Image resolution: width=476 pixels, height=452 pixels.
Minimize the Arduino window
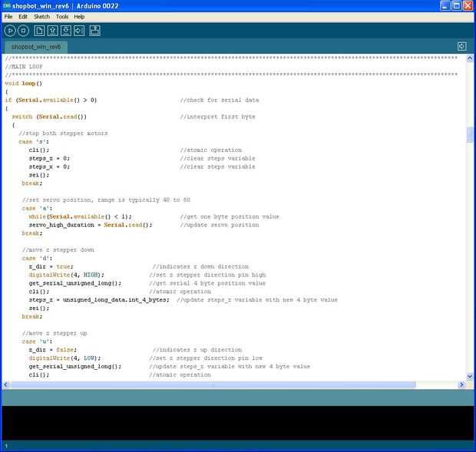click(x=445, y=6)
